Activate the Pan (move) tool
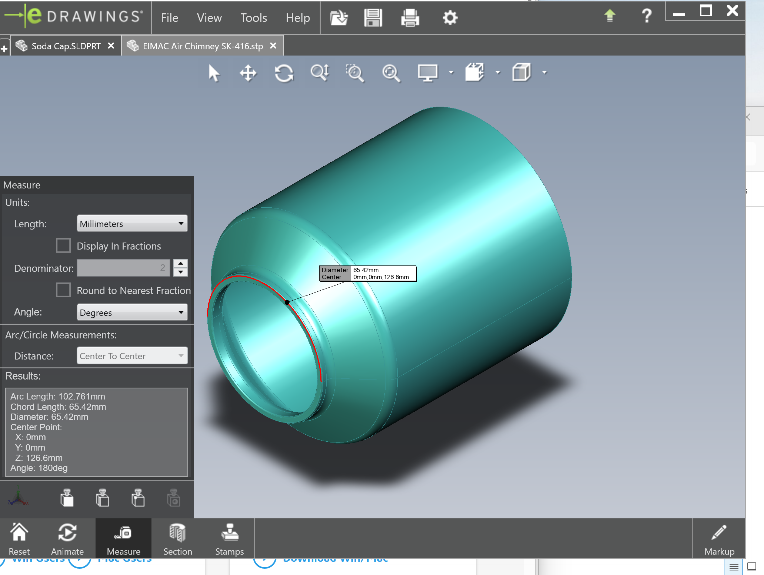The height and width of the screenshot is (575, 764). click(x=248, y=74)
